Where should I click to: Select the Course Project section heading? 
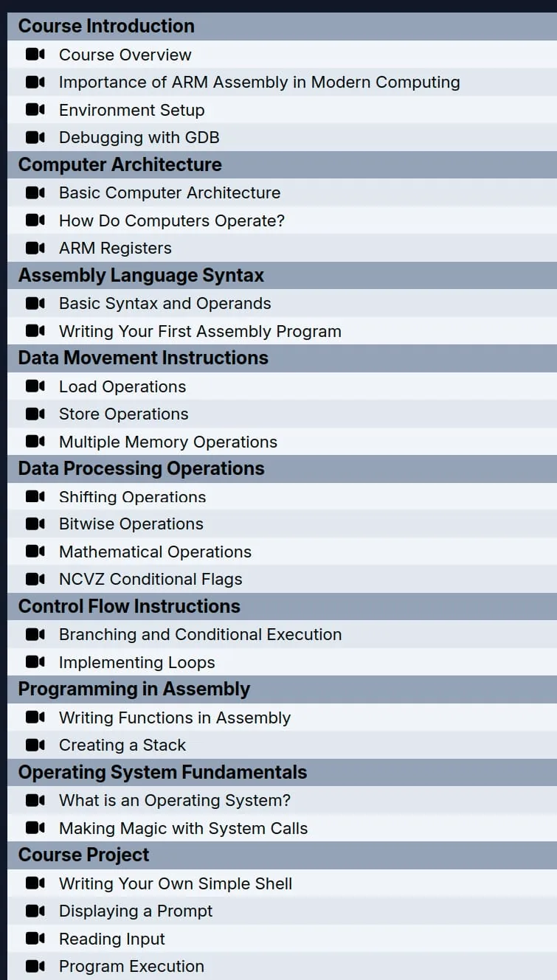click(x=282, y=855)
